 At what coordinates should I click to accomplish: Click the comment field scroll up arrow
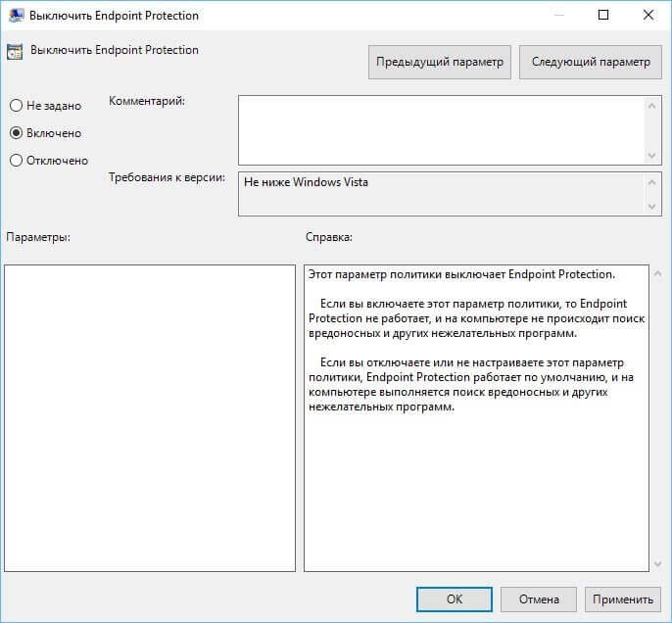[651, 106]
